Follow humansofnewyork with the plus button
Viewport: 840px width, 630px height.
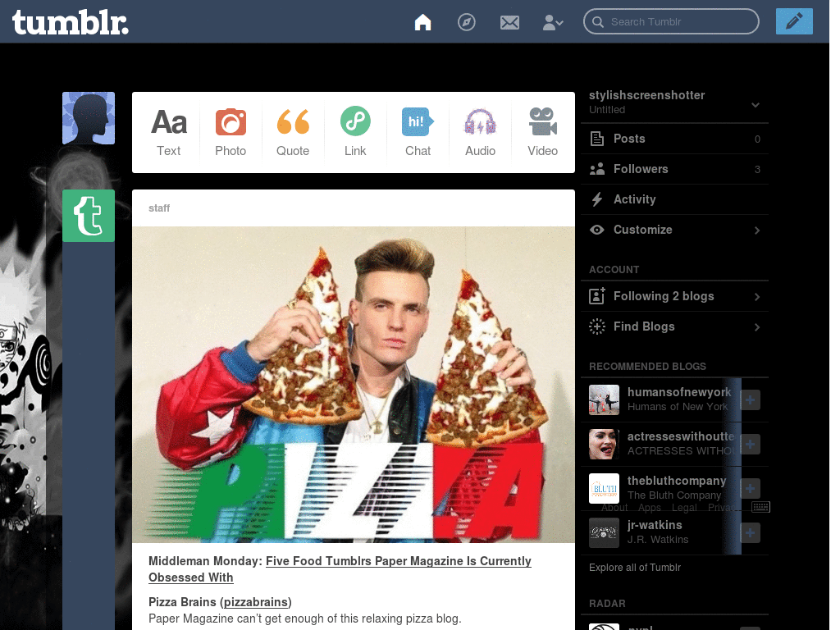[x=750, y=399]
